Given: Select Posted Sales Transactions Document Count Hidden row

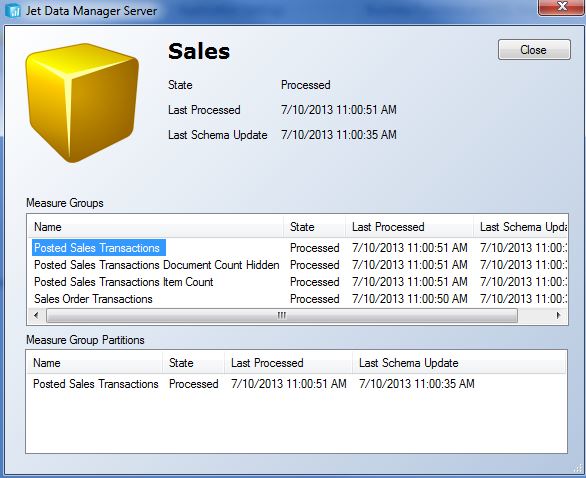Looking at the screenshot, I should 297,265.
